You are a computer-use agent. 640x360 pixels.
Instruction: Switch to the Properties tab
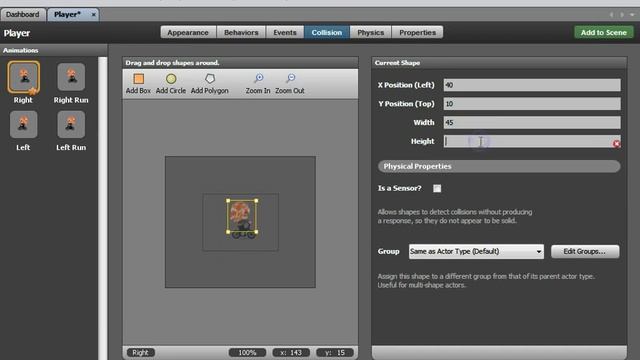417,32
